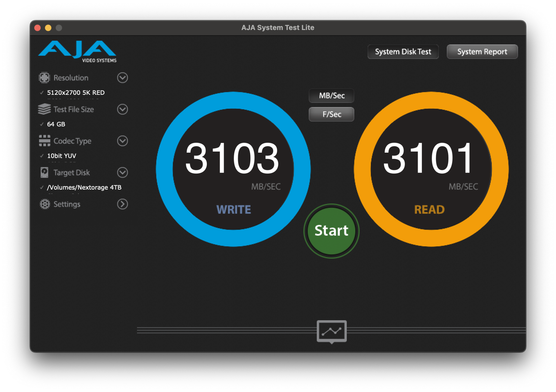Screen dimensions: 556x392
Task: Click the AJA Video Systems logo
Action: coord(77,51)
